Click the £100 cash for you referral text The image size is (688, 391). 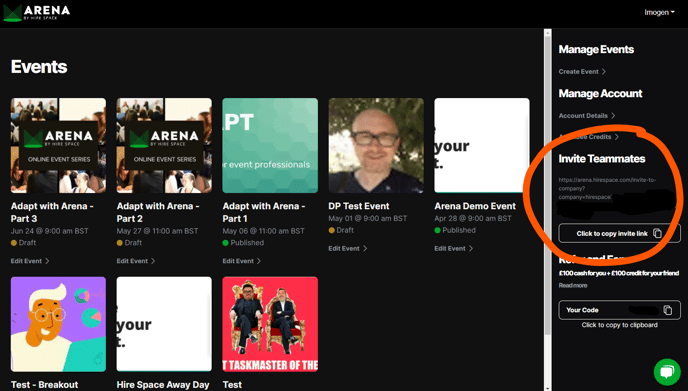pos(619,273)
